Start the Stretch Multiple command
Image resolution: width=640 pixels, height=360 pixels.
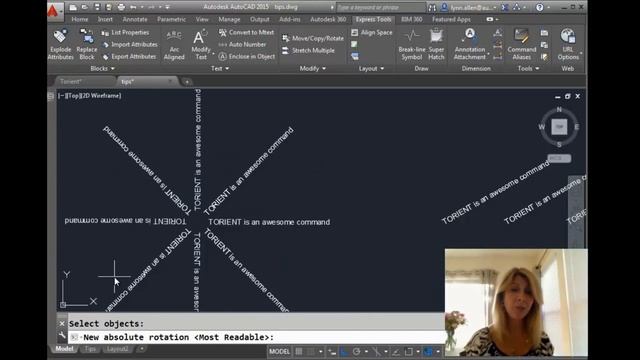(308, 51)
